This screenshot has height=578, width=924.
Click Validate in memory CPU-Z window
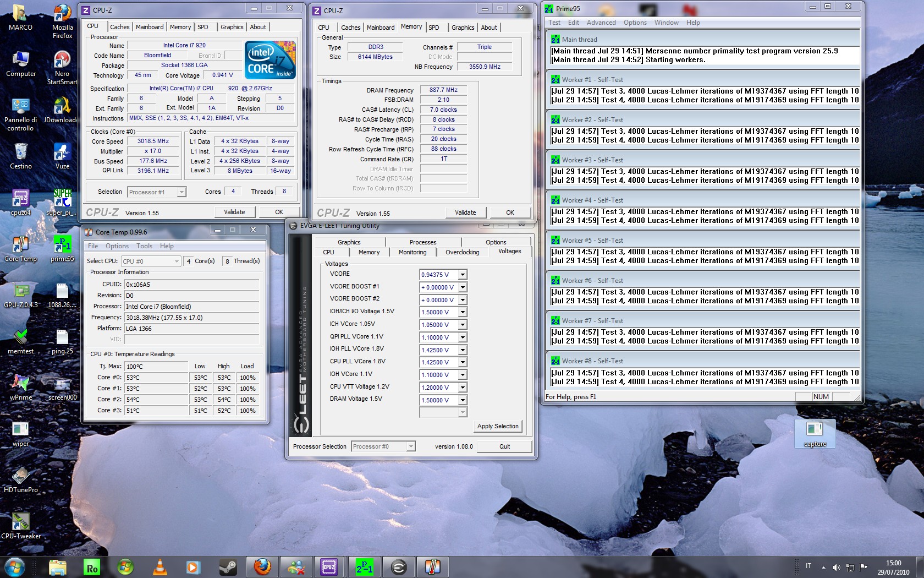click(x=465, y=212)
